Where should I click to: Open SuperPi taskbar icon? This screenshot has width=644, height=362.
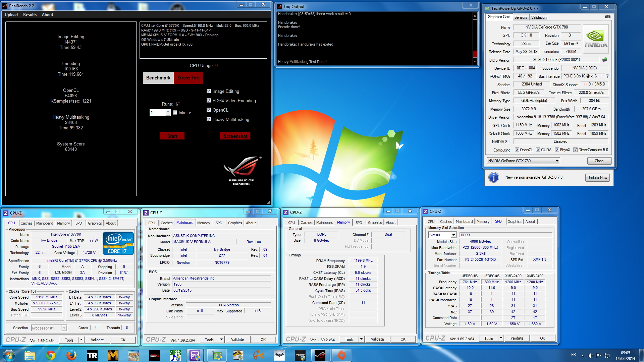tap(175, 355)
